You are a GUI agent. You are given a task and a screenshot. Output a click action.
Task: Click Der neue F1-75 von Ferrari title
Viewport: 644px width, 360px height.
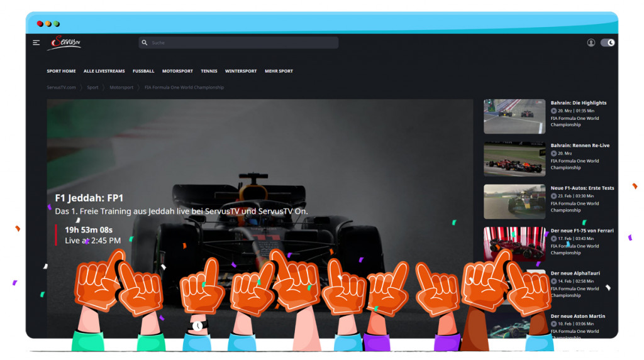(582, 231)
